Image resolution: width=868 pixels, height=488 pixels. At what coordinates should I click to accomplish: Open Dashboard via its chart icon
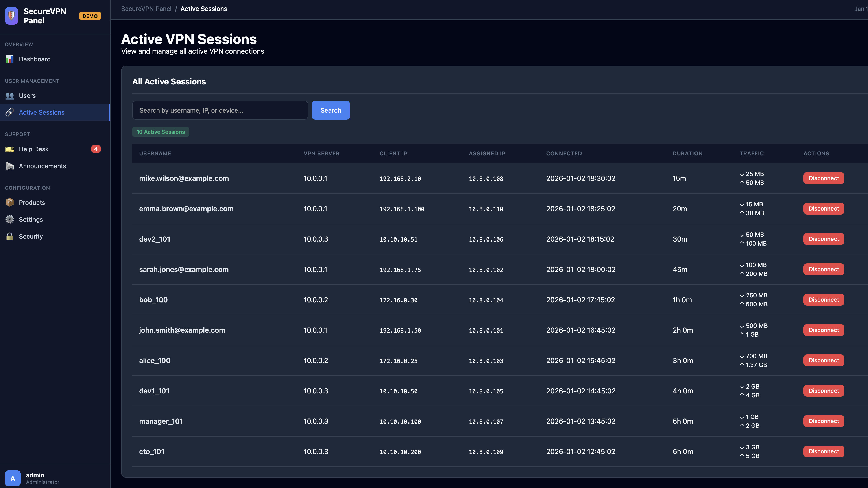click(x=10, y=59)
